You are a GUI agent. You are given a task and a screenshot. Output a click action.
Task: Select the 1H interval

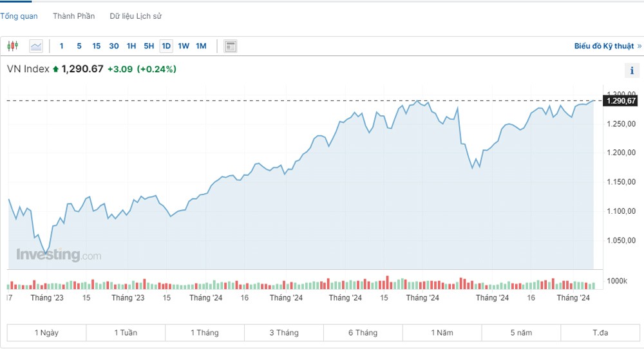tap(131, 46)
